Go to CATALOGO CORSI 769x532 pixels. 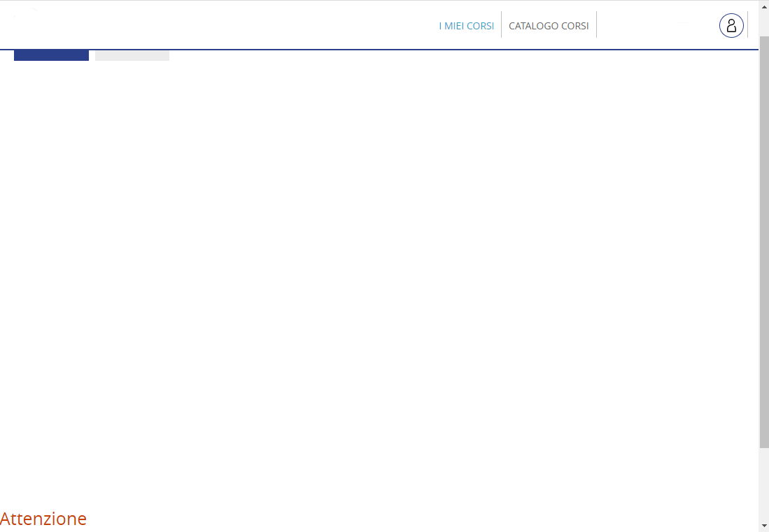click(549, 26)
